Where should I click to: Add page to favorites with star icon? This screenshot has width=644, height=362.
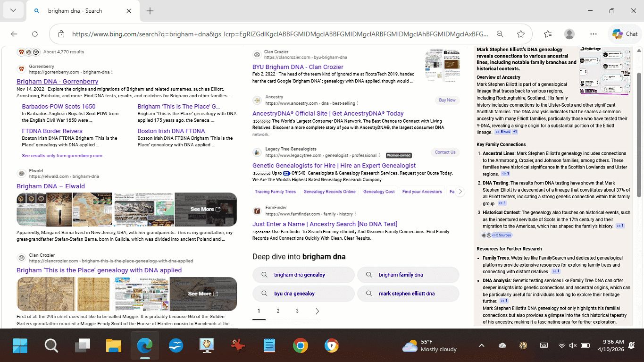[521, 34]
